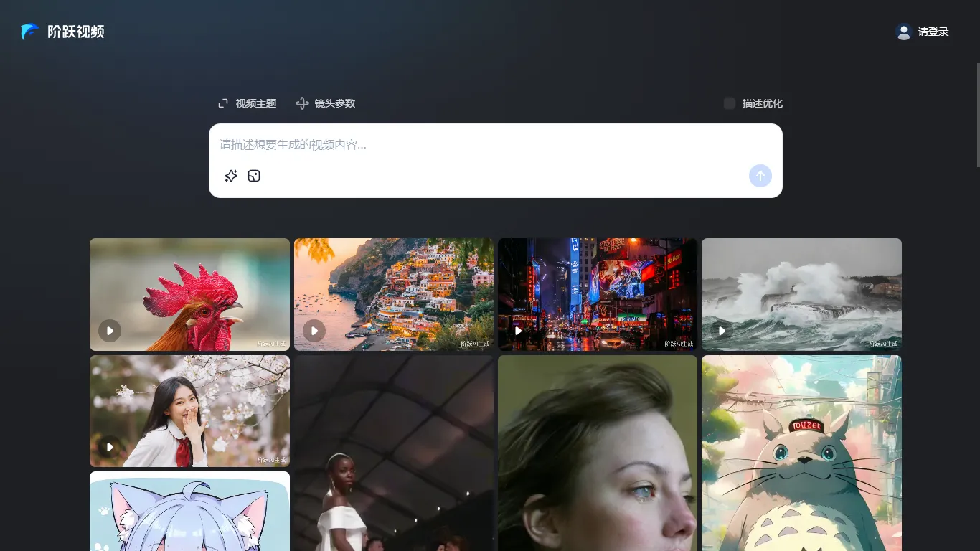Click the user avatar icon
This screenshot has height=551, width=980.
click(x=903, y=32)
